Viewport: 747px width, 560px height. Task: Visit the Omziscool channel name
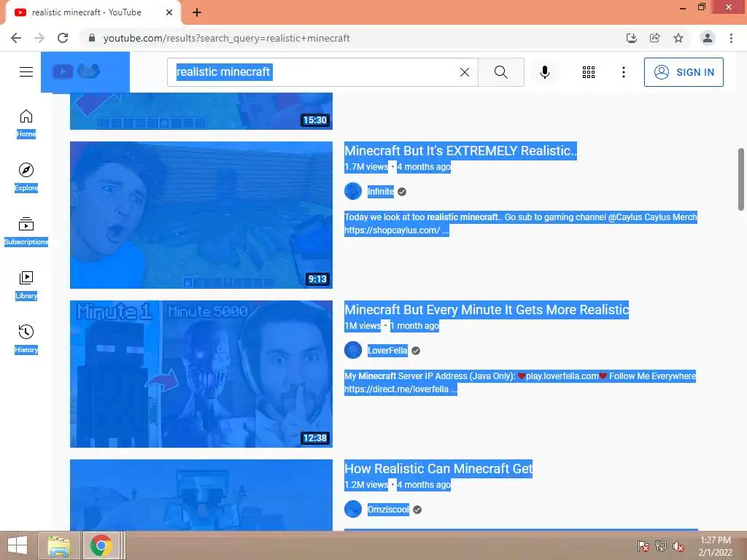coord(388,510)
